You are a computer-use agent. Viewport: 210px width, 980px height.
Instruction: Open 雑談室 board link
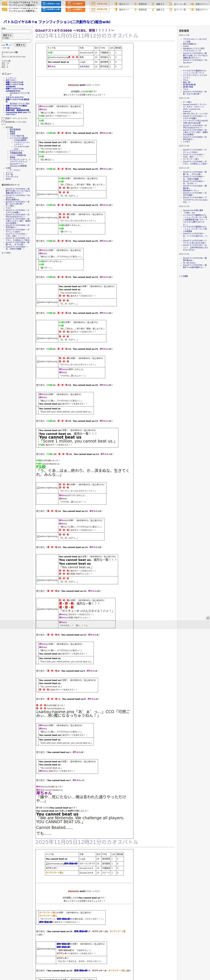click(x=13, y=132)
